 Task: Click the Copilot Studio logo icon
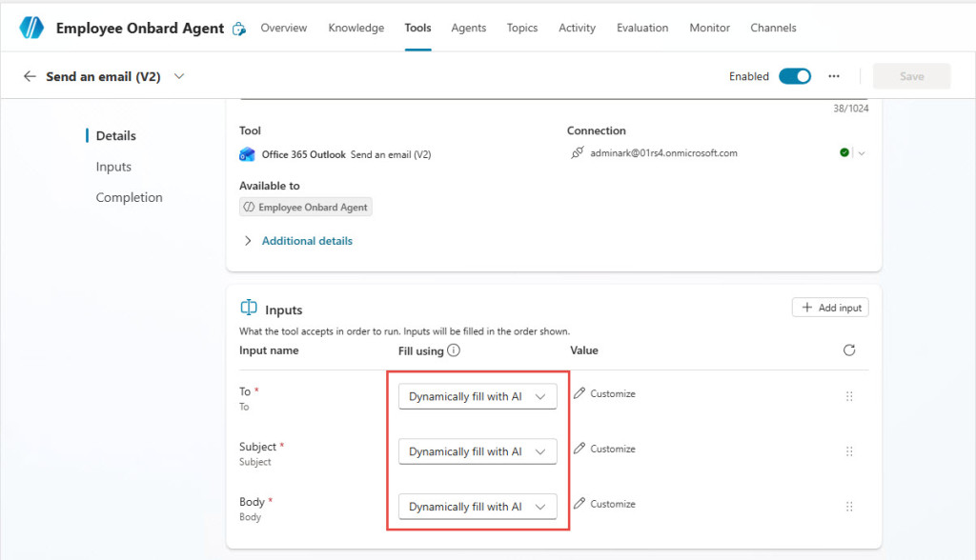point(31,28)
